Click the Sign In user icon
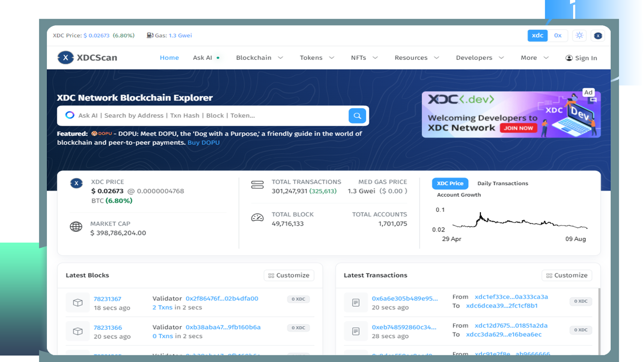This screenshot has width=644, height=362. (x=569, y=58)
